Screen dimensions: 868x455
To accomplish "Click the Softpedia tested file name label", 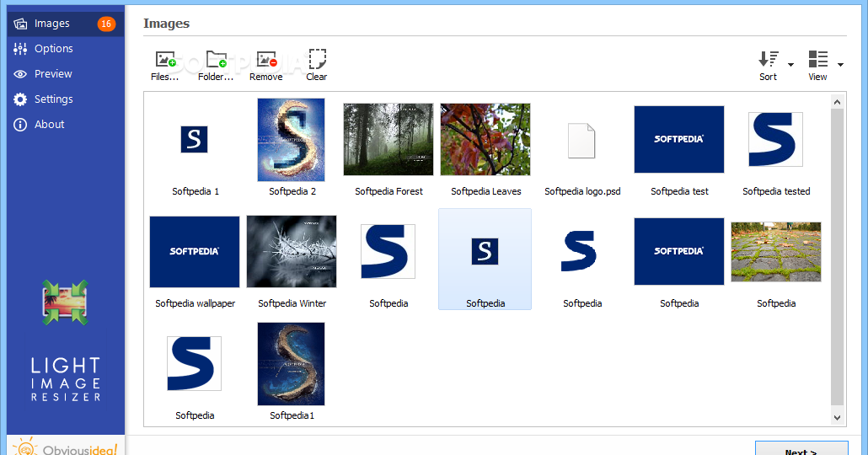I will tap(776, 191).
